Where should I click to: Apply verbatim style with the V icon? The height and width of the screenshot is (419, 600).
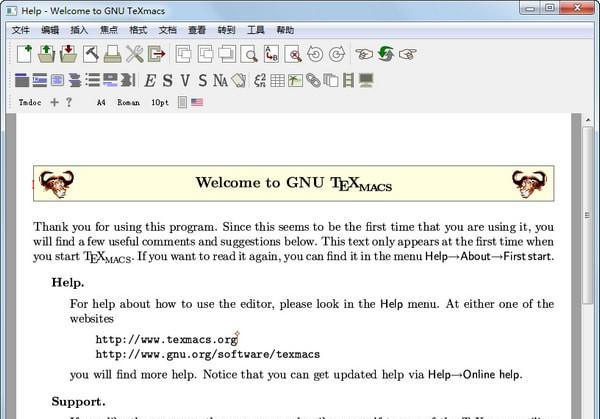(185, 80)
